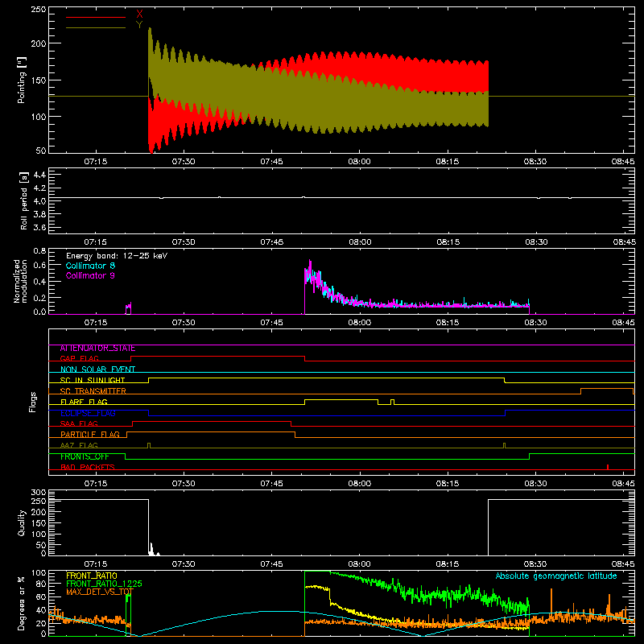
Task: Click the 0.2 tick on modulation axis
Action: pos(39,298)
